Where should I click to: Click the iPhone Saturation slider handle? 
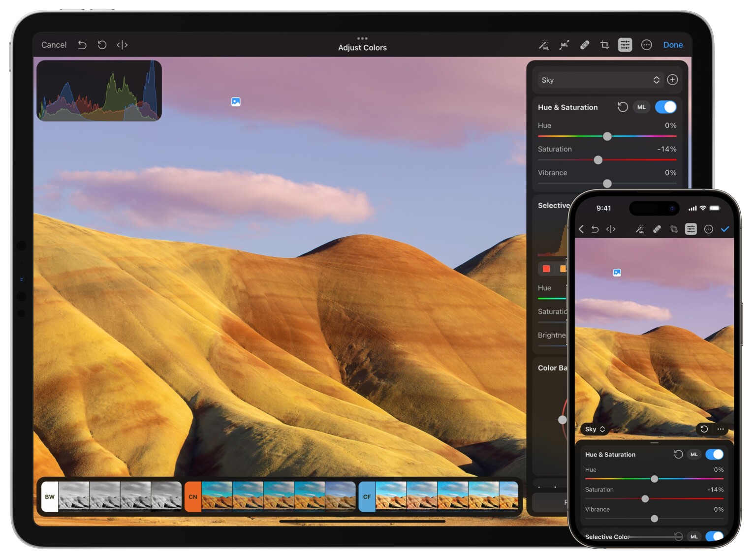[x=645, y=498]
